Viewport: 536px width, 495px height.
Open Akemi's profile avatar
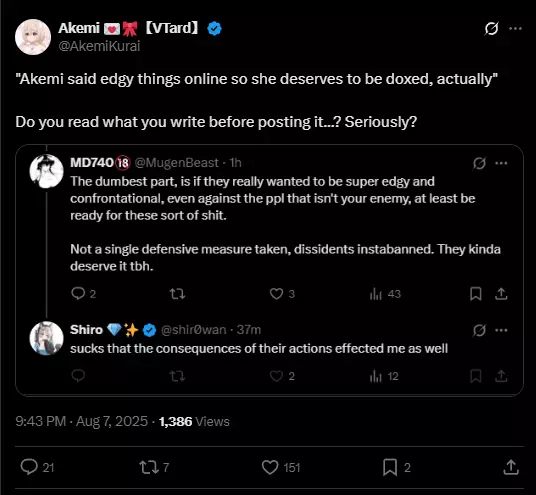33,37
